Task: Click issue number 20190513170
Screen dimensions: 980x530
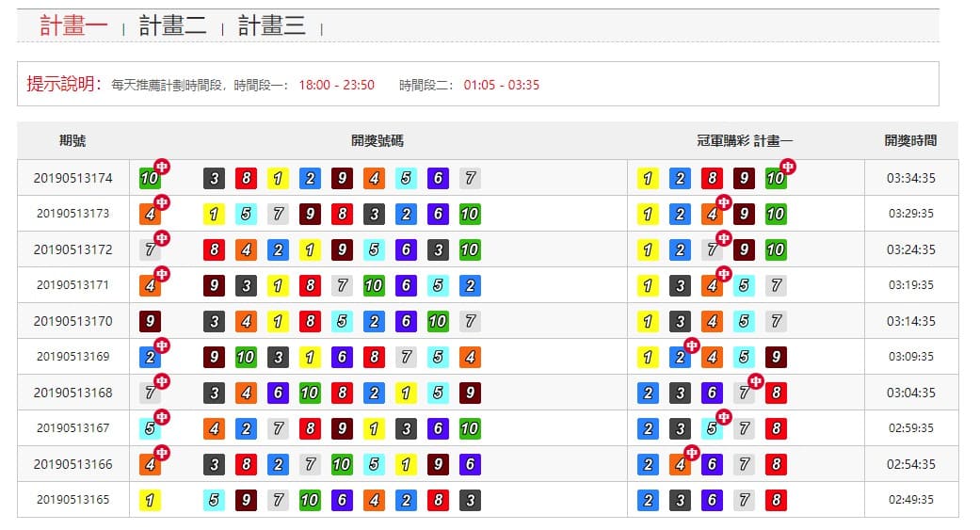Action: [x=73, y=321]
